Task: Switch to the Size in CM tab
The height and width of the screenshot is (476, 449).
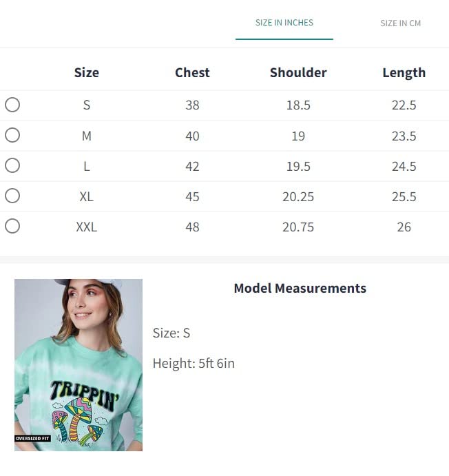Action: (x=400, y=23)
